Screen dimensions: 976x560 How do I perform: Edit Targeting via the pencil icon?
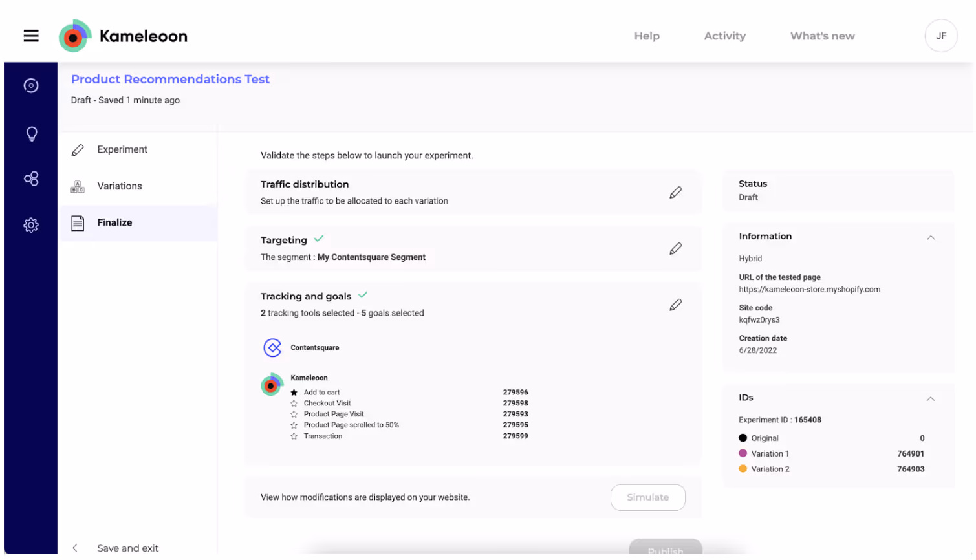[x=675, y=248]
